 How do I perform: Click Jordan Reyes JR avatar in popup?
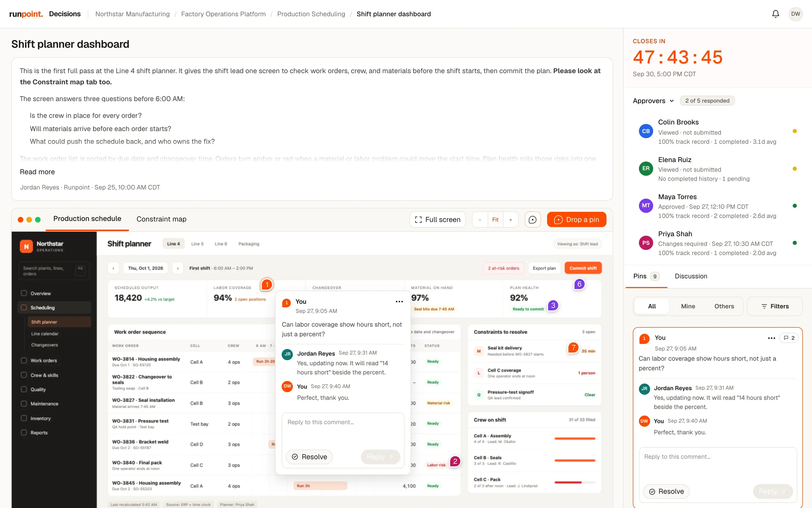287,354
